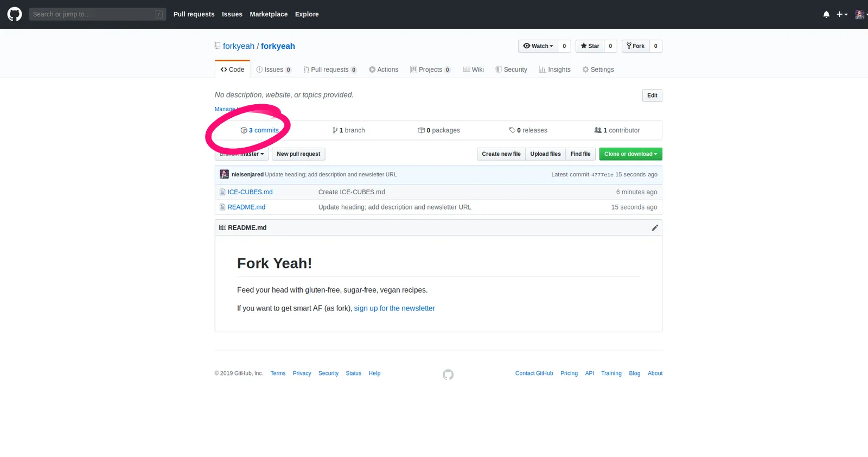Expand the plus create-new menu
The image size is (868, 457).
(x=842, y=14)
